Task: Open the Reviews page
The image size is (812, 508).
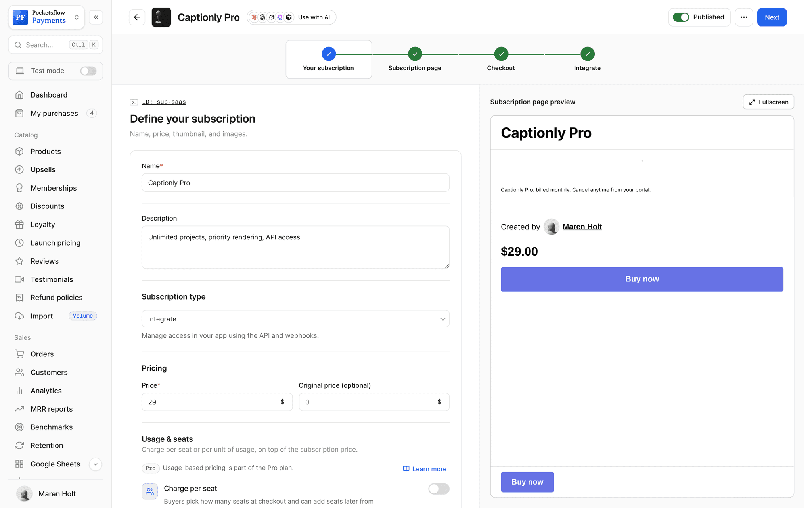Action: (x=56, y=261)
